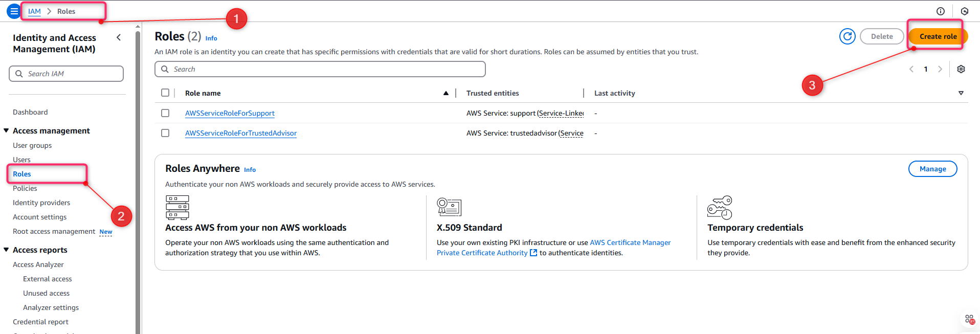
Task: Click the X.509 certificate icon
Action: [449, 207]
